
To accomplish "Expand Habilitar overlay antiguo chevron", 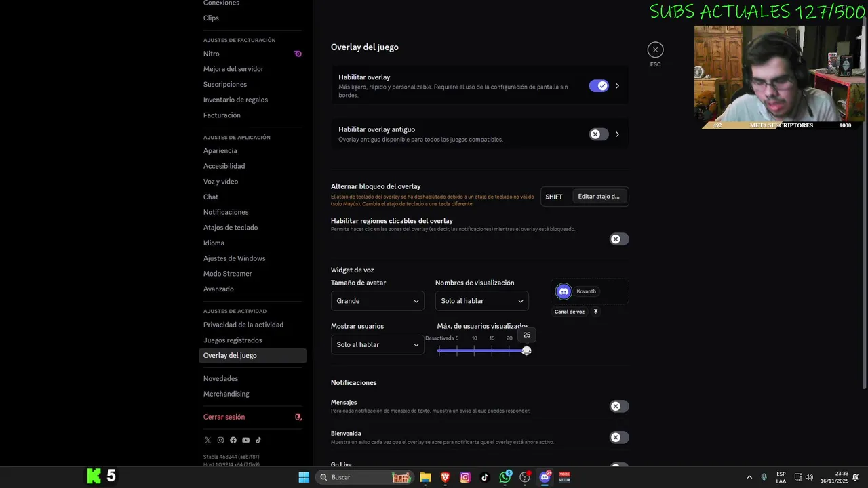I will (x=617, y=134).
